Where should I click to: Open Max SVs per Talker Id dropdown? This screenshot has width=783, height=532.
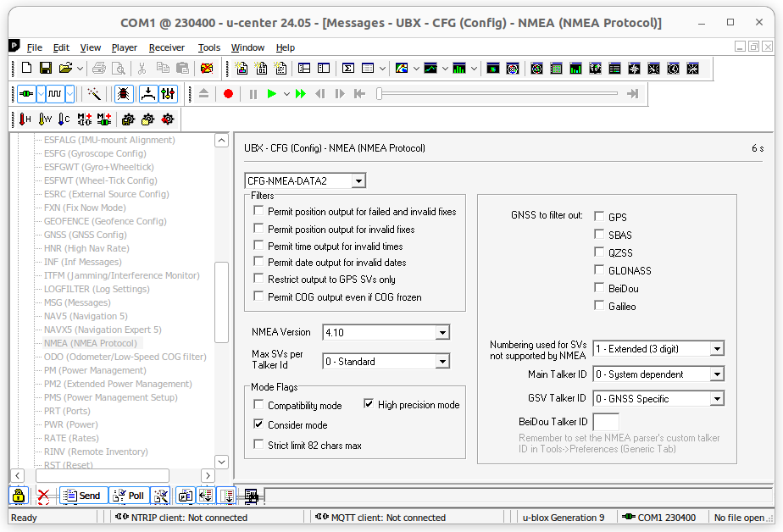point(442,362)
